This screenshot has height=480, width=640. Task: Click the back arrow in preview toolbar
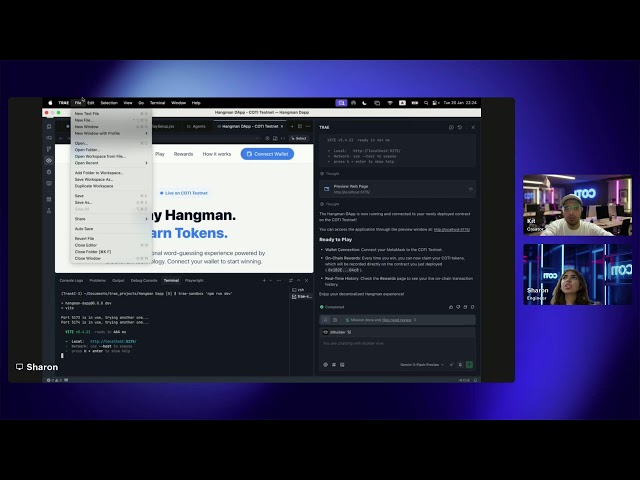click(61, 138)
